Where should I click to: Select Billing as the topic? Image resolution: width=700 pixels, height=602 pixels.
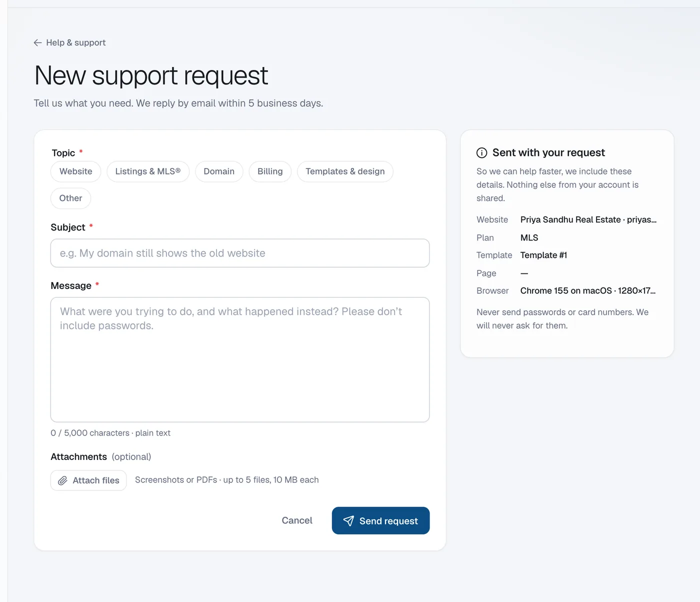[270, 171]
